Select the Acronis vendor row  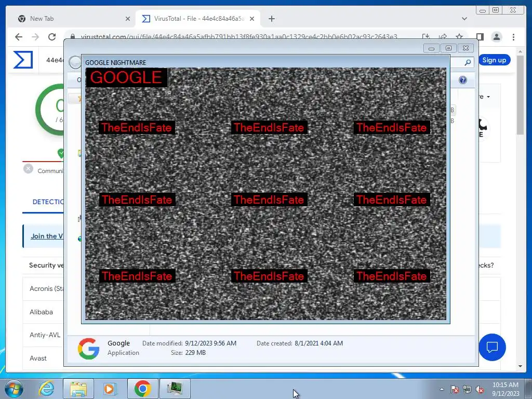(43, 289)
